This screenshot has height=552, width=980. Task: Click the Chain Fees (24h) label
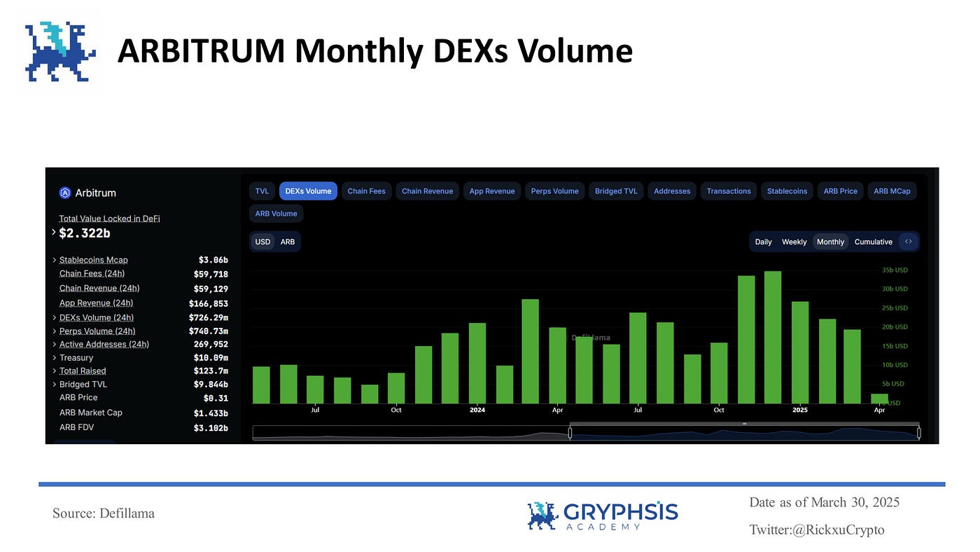(x=92, y=274)
